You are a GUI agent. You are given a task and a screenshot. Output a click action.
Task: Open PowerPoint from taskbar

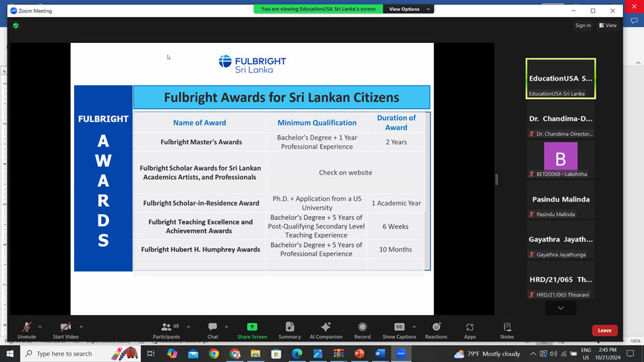point(359,353)
